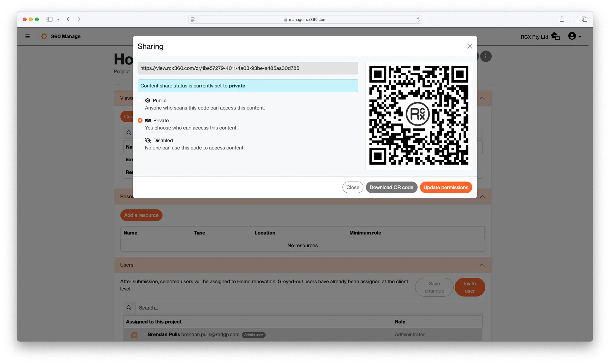Select the Private radio button option
Viewport: 610px width, 364px height.
[139, 120]
